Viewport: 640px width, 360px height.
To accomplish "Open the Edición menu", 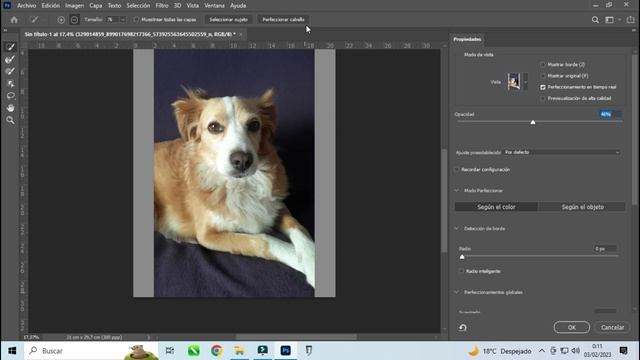I will pyautogui.click(x=51, y=6).
